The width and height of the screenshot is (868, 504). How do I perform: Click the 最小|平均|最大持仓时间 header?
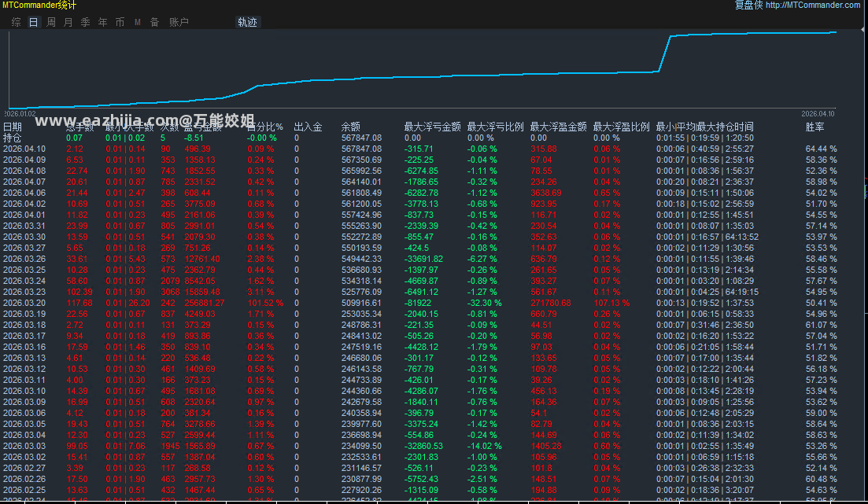704,127
